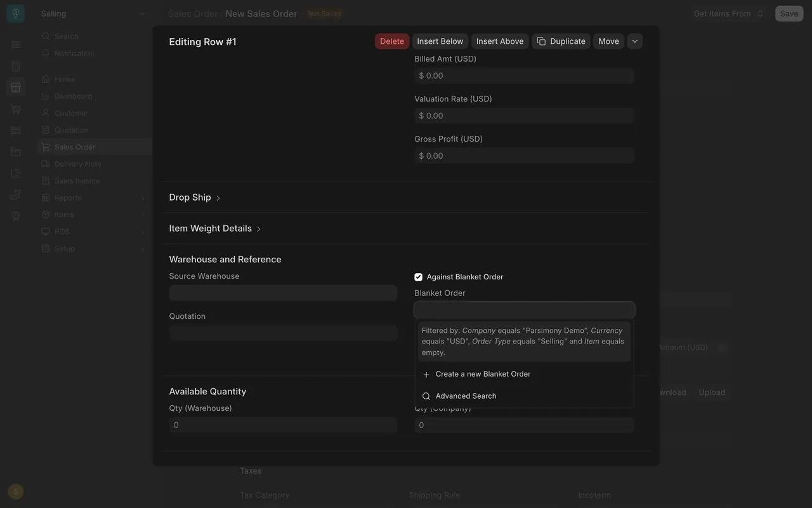Open the Get Items From dropdown
The image size is (812, 508).
pyautogui.click(x=728, y=13)
